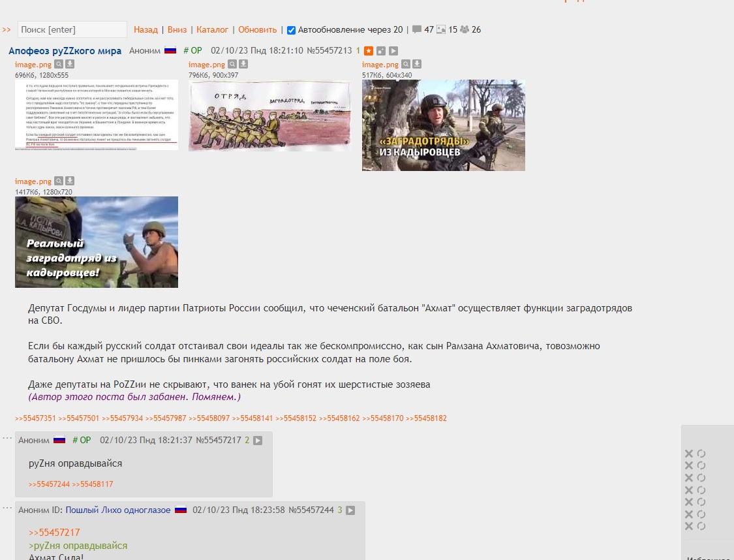Click the text 696Кб, 1280x555
This screenshot has height=560, width=734.
[x=42, y=75]
